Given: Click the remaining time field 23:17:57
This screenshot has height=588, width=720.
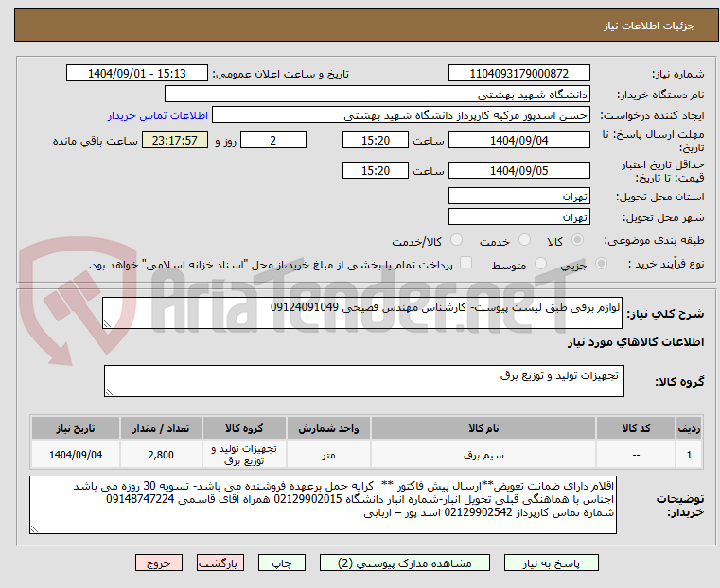Looking at the screenshot, I should pyautogui.click(x=175, y=140).
